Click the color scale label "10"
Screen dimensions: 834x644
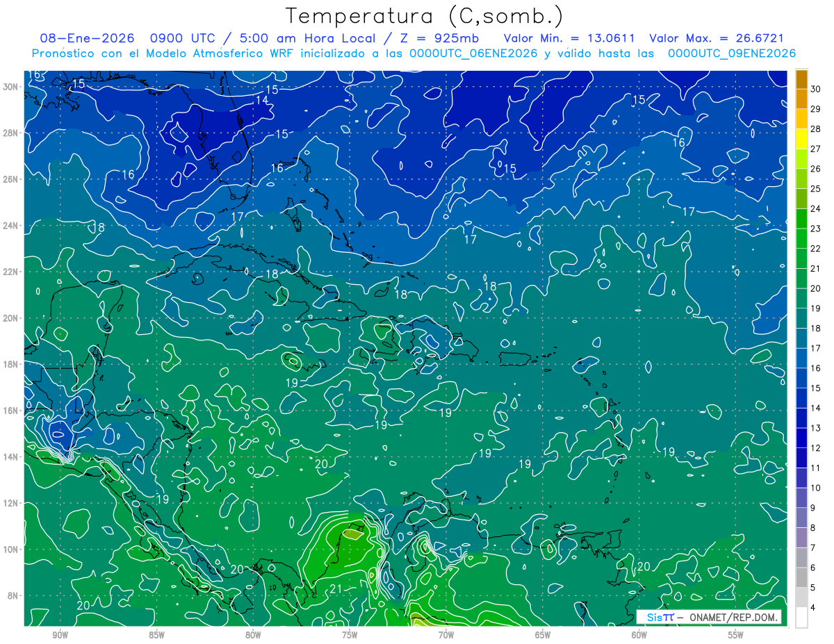point(816,488)
